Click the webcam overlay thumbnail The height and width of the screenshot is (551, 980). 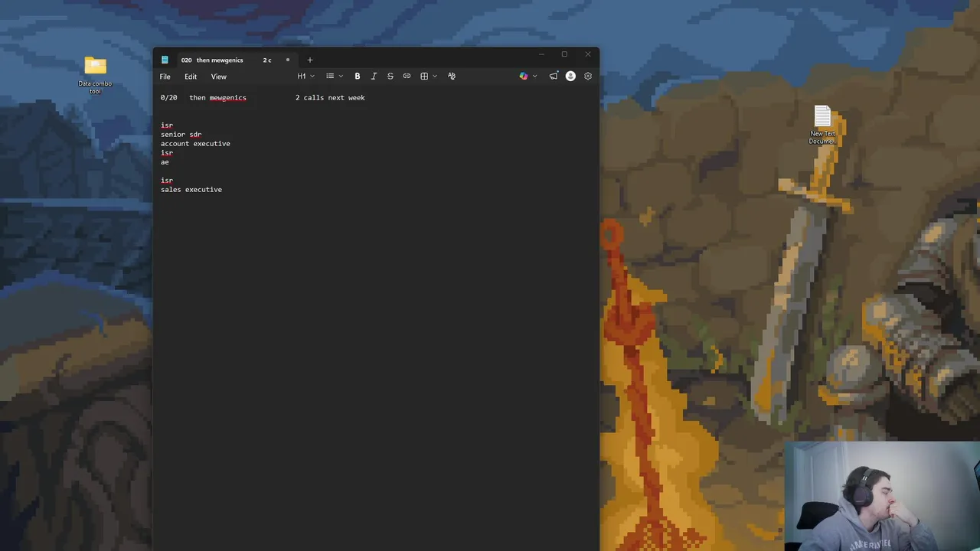coord(882,496)
